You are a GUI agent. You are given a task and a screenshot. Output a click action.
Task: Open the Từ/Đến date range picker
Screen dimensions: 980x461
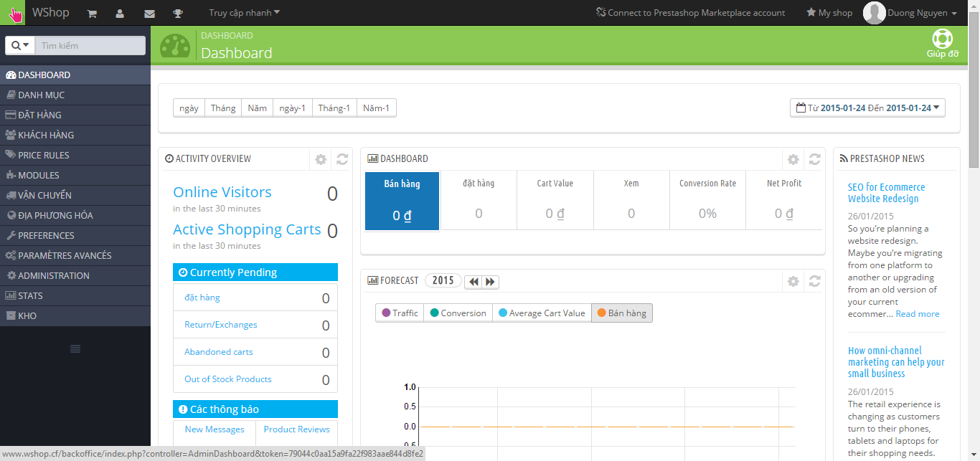coord(867,108)
